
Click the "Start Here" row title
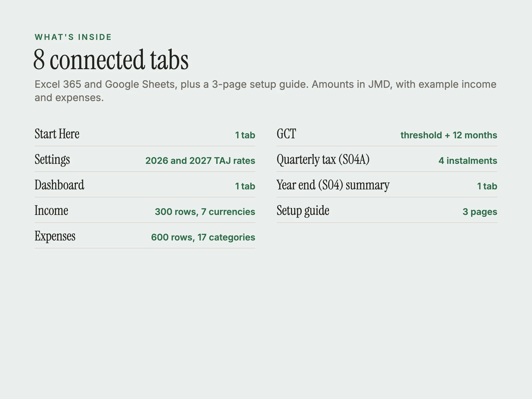[57, 134]
